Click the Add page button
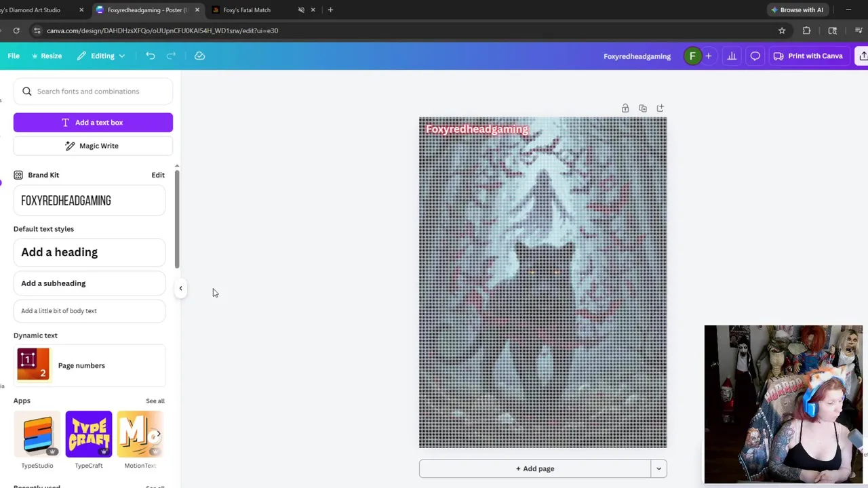Viewport: 868px width, 488px height. click(535, 468)
